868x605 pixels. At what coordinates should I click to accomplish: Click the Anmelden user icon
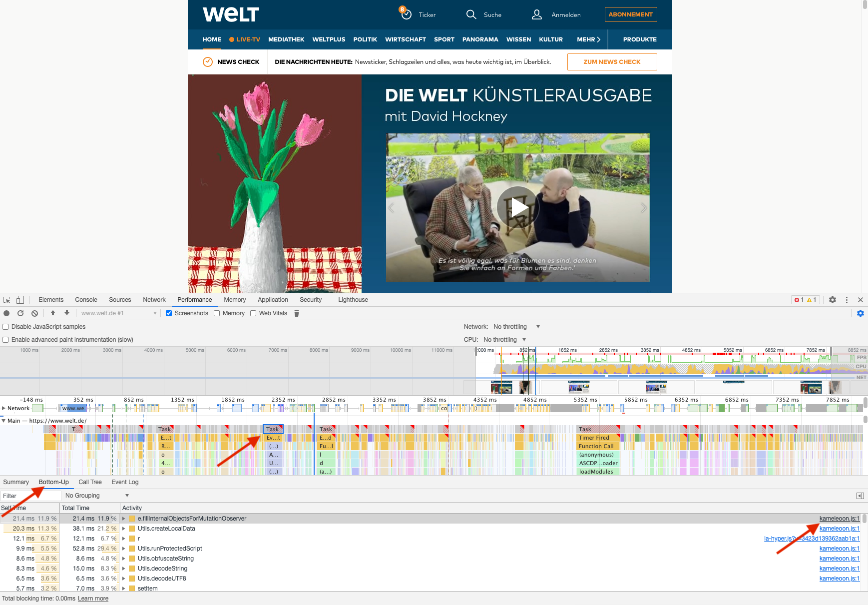(537, 14)
